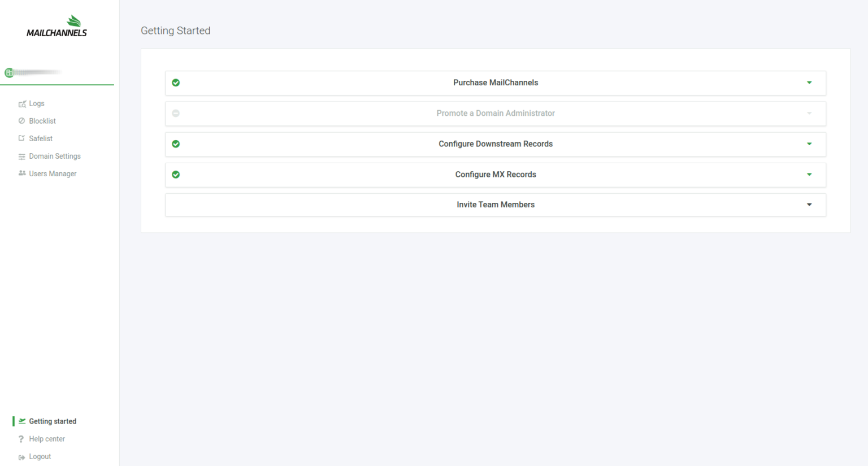Click the Configure Downstream Records row
The image size is (868, 466).
tap(496, 144)
